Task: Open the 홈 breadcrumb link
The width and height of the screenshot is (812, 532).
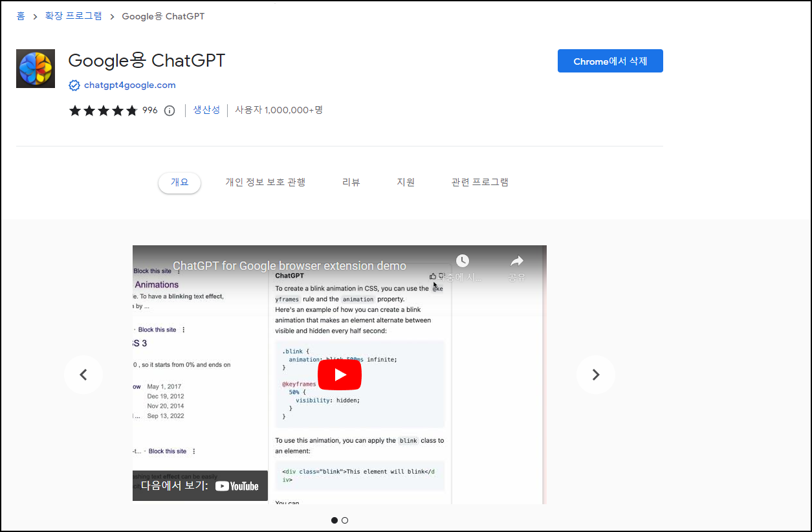Action: 21,16
